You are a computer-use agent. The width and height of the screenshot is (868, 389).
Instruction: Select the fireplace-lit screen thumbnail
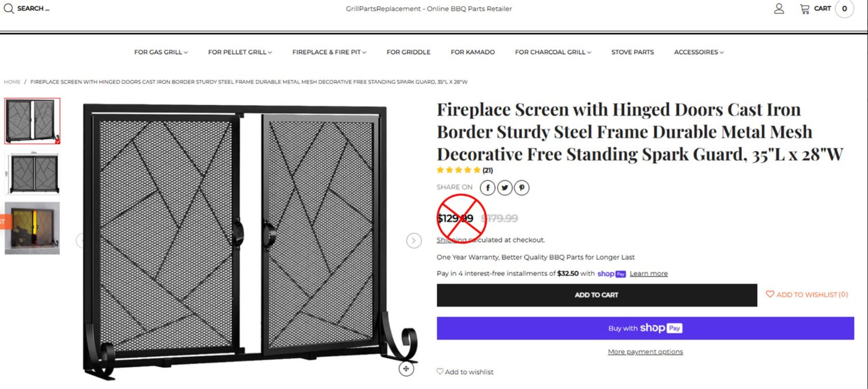click(32, 228)
